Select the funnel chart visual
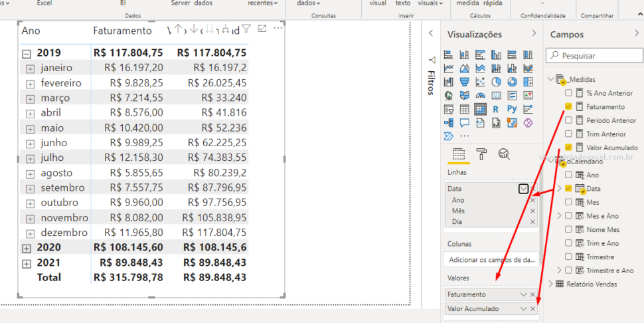Image resolution: width=644 pixels, height=323 pixels. click(x=465, y=82)
